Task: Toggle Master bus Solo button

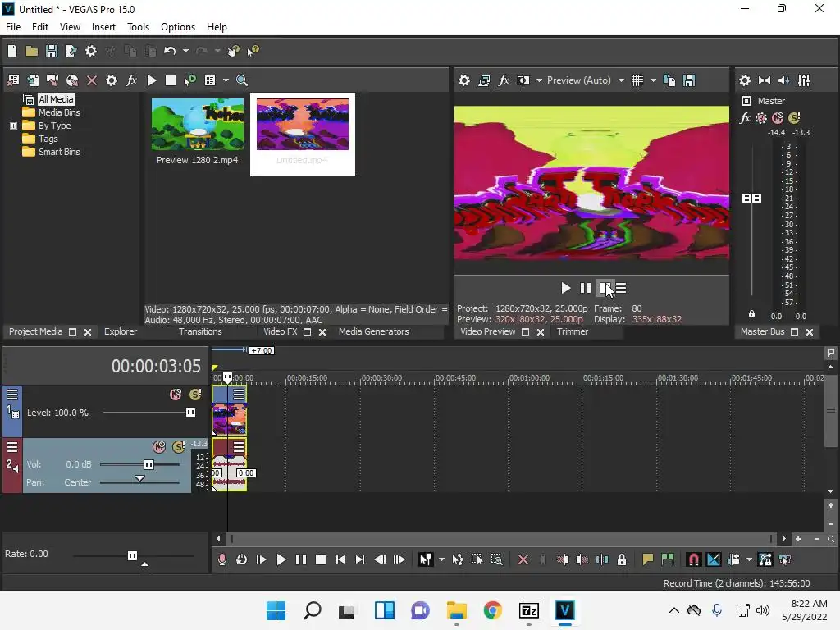Action: pos(794,118)
